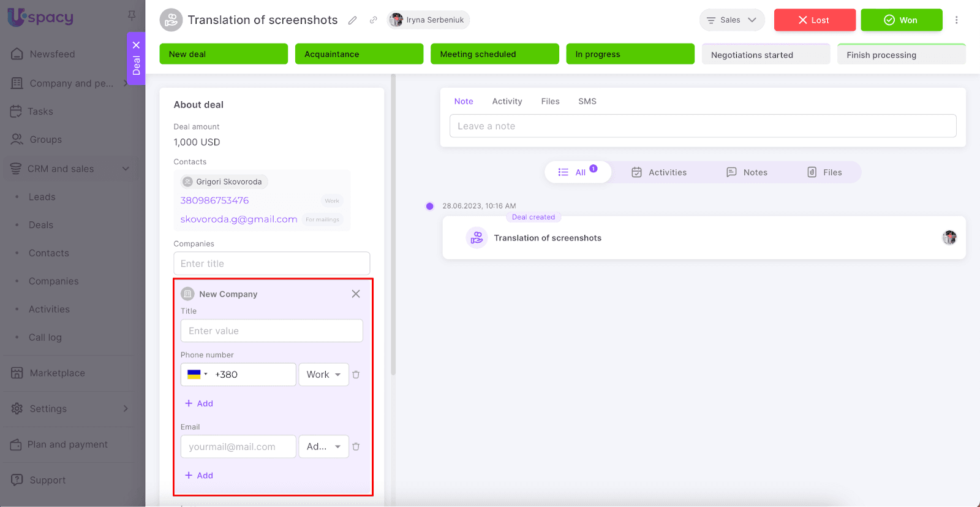Mark the deal as Lost
980x507 pixels.
pos(814,20)
